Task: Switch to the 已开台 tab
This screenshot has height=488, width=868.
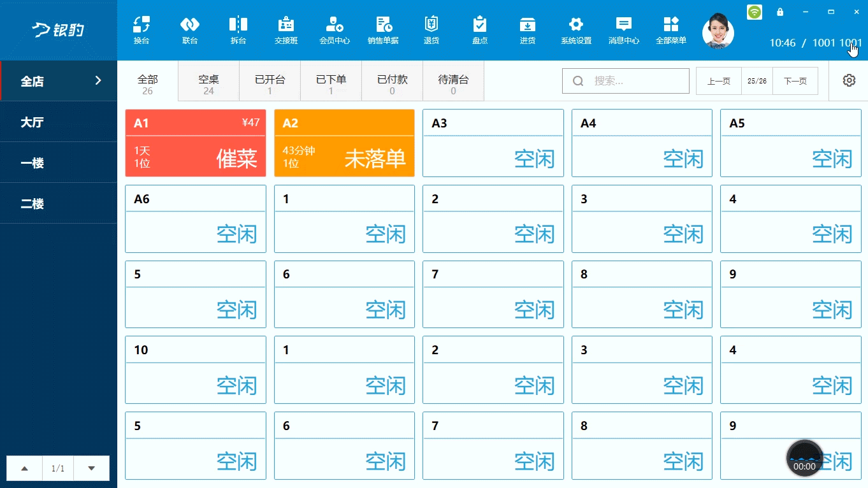Action: point(270,81)
